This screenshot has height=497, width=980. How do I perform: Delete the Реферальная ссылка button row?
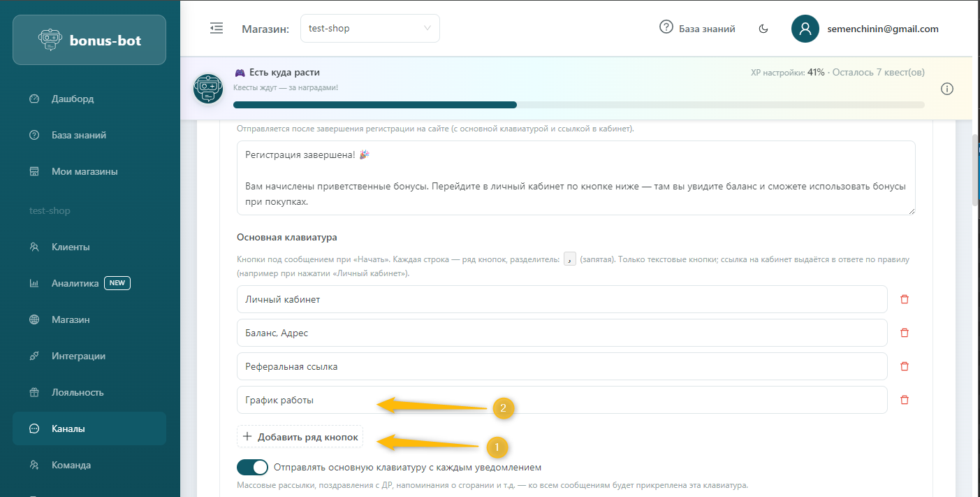(905, 366)
